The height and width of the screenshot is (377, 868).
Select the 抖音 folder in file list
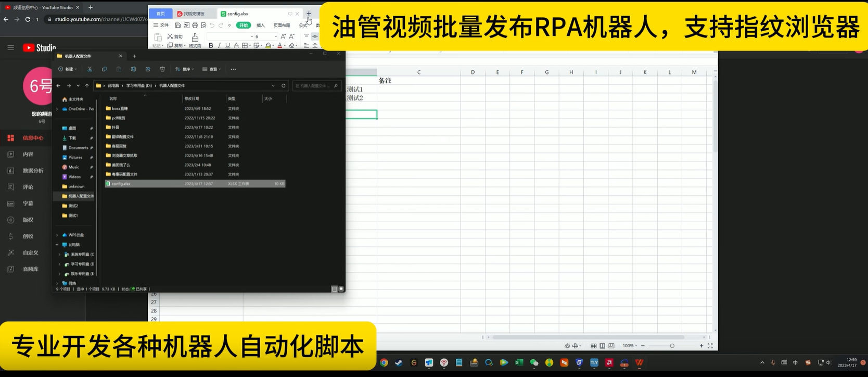(x=116, y=128)
